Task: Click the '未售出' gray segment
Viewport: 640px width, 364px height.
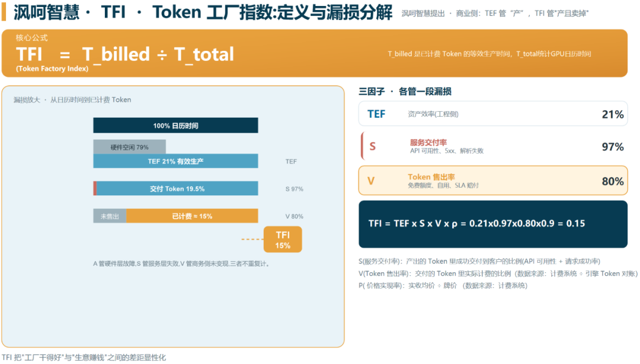Action: [110, 216]
